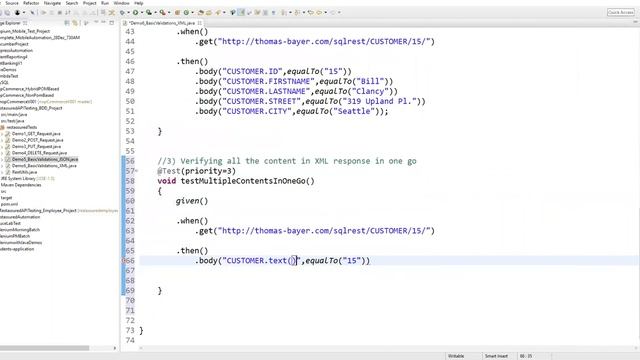The width and height of the screenshot is (640, 360).
Task: Click the Quick Access search field
Action: point(620,12)
